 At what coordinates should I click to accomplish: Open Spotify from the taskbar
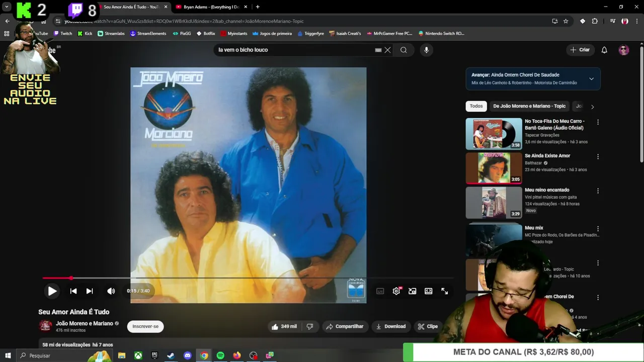tap(220, 355)
